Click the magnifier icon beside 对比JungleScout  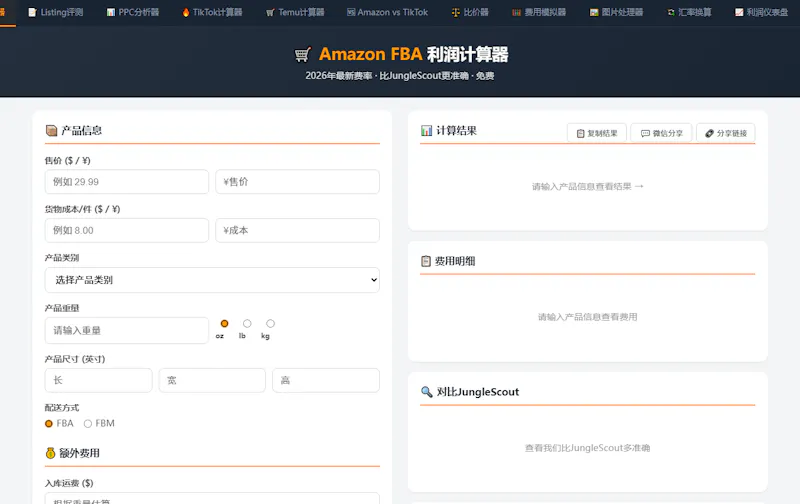(427, 392)
